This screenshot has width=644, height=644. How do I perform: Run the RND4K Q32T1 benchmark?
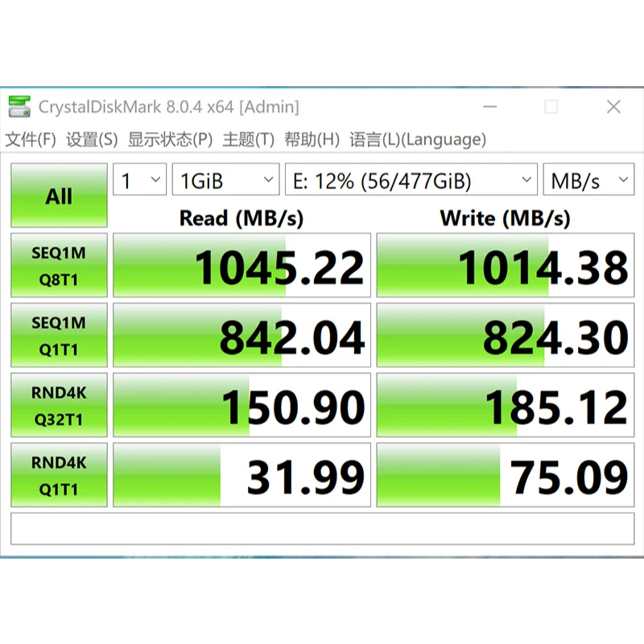(59, 406)
